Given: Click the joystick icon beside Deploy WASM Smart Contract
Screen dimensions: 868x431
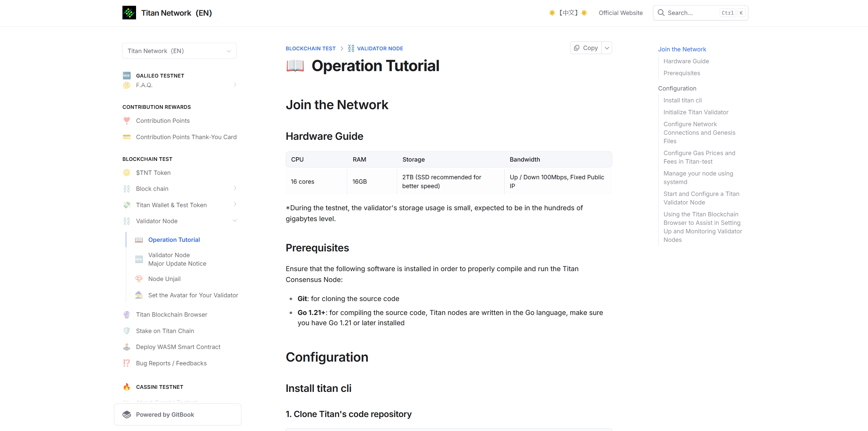Looking at the screenshot, I should [127, 347].
